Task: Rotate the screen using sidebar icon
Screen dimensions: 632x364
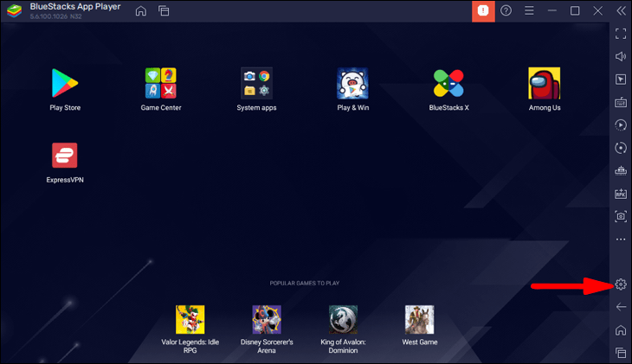Action: pos(621,148)
